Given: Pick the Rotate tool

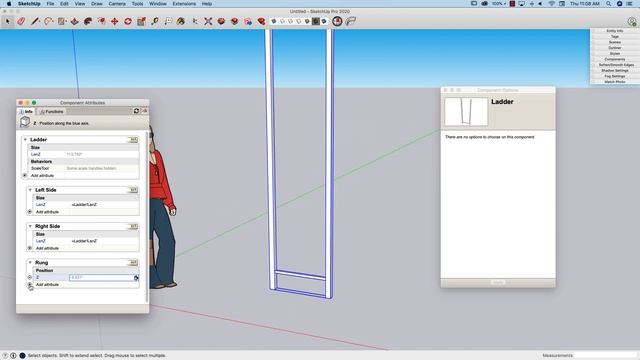Looking at the screenshot, I should point(128,21).
